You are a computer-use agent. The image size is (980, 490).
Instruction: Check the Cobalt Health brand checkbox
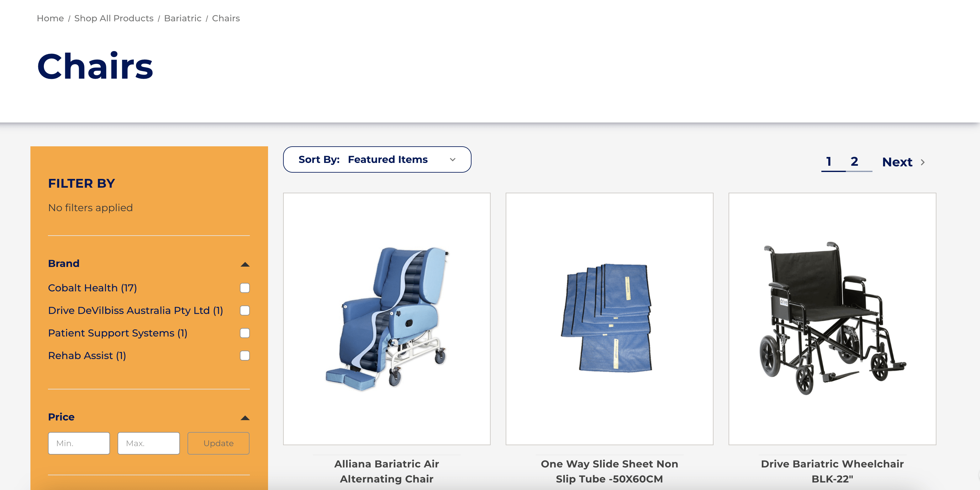pos(245,288)
